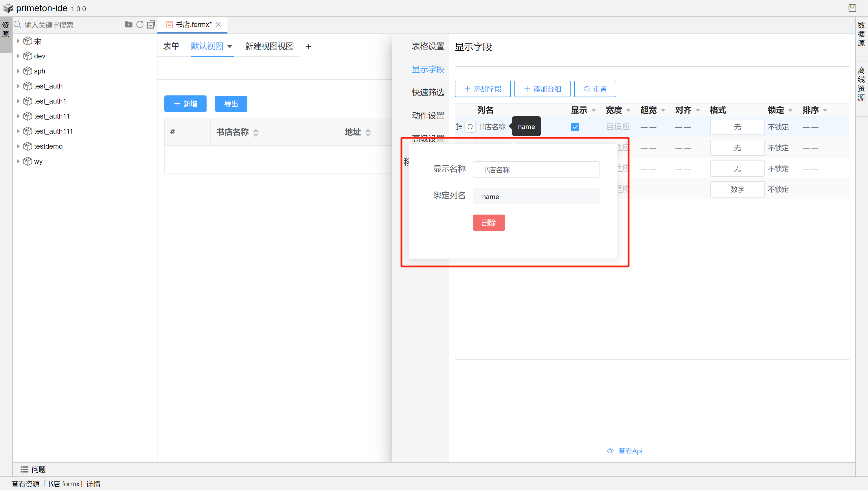Open the 格式 selector showing 数字
The width and height of the screenshot is (868, 491).
(x=737, y=189)
